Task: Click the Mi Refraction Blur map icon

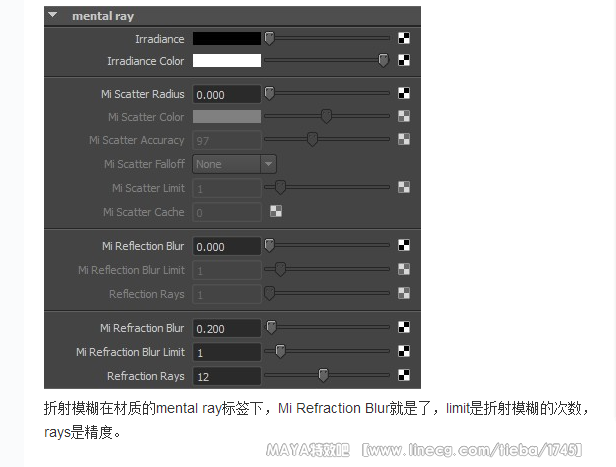Action: coord(404,327)
